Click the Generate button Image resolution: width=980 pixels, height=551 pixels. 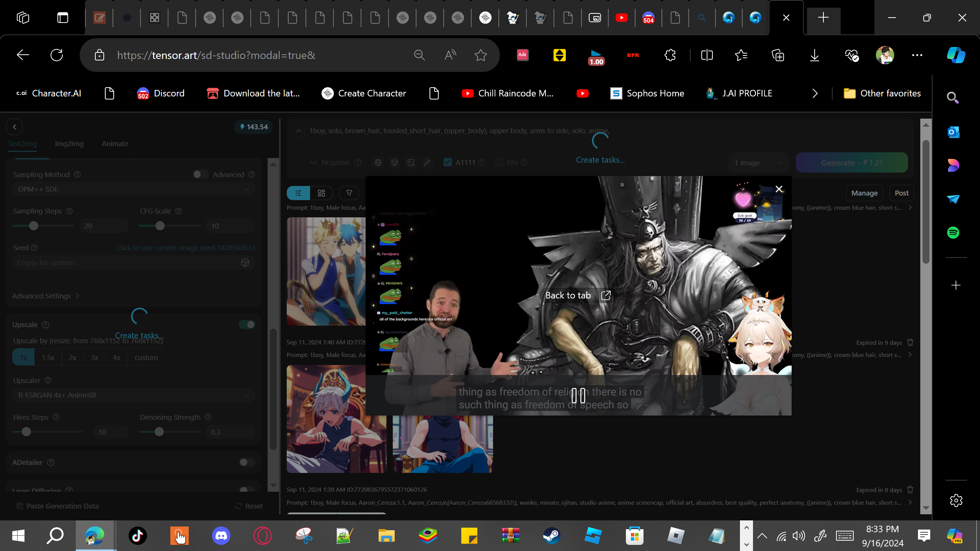pyautogui.click(x=852, y=163)
